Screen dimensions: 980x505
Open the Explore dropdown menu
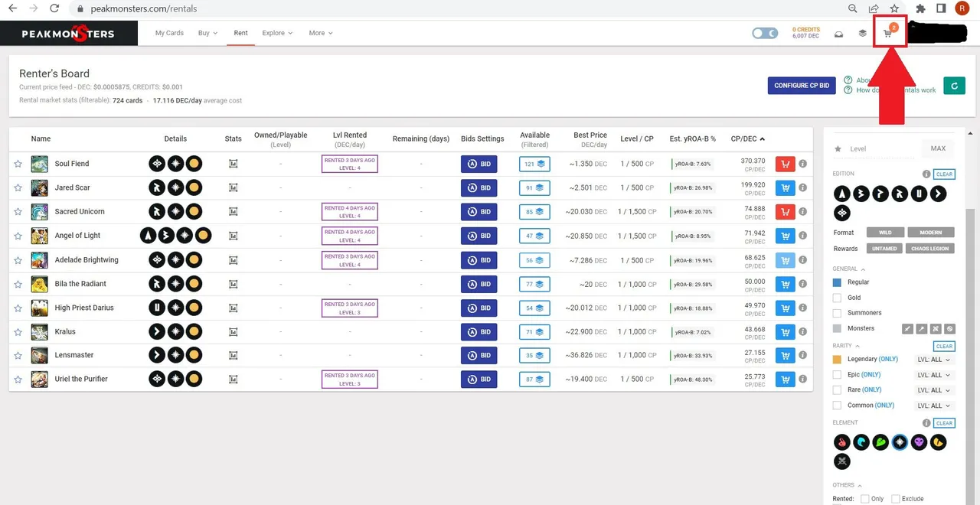(277, 34)
